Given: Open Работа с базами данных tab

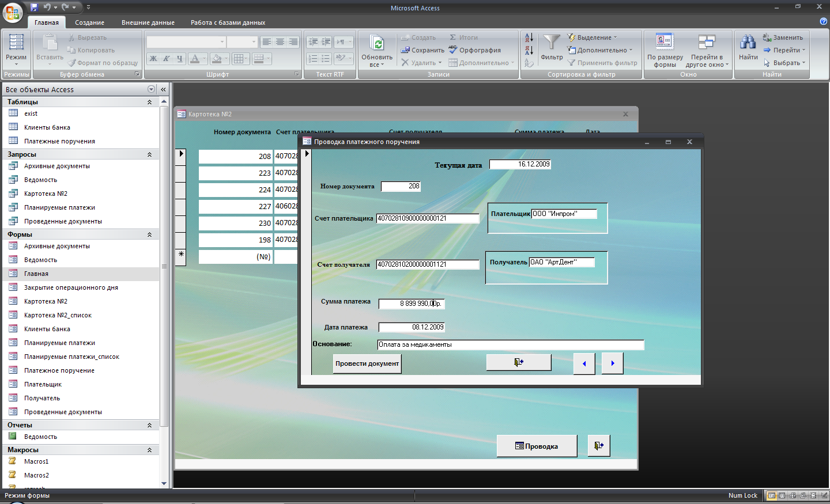Looking at the screenshot, I should pos(228,22).
